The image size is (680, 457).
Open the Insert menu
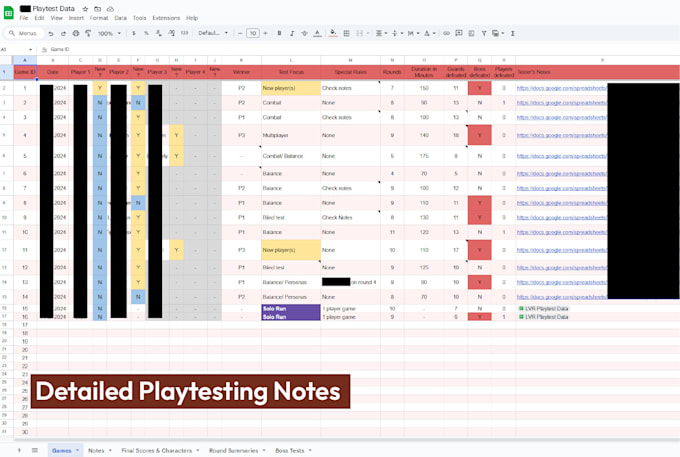click(x=76, y=18)
